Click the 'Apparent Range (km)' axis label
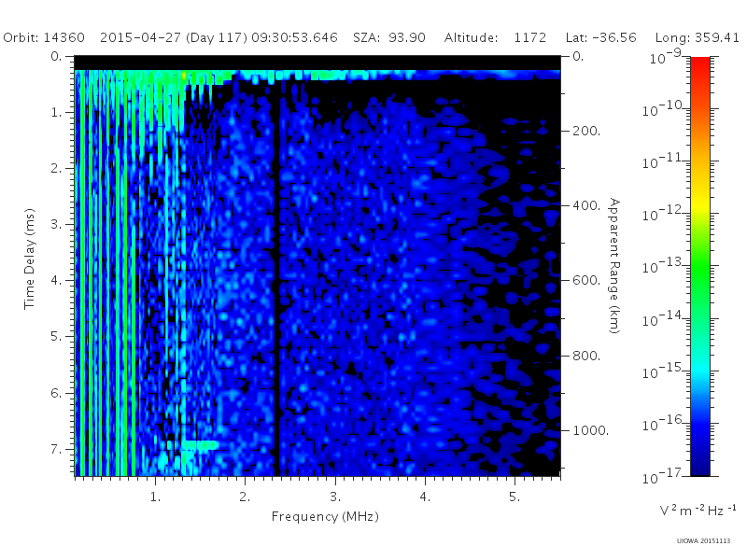Viewport: 747px width, 560px height. click(x=614, y=266)
